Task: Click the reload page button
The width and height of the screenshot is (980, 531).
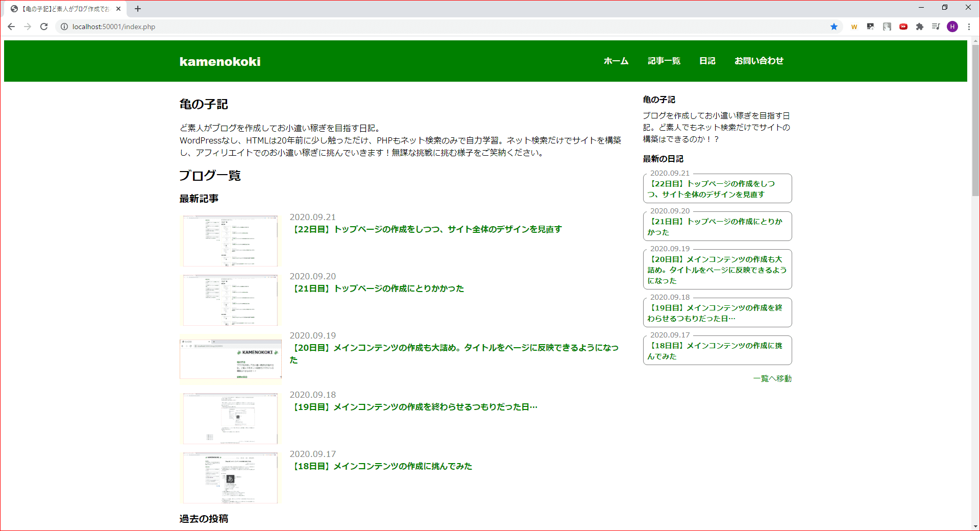Action: tap(44, 27)
